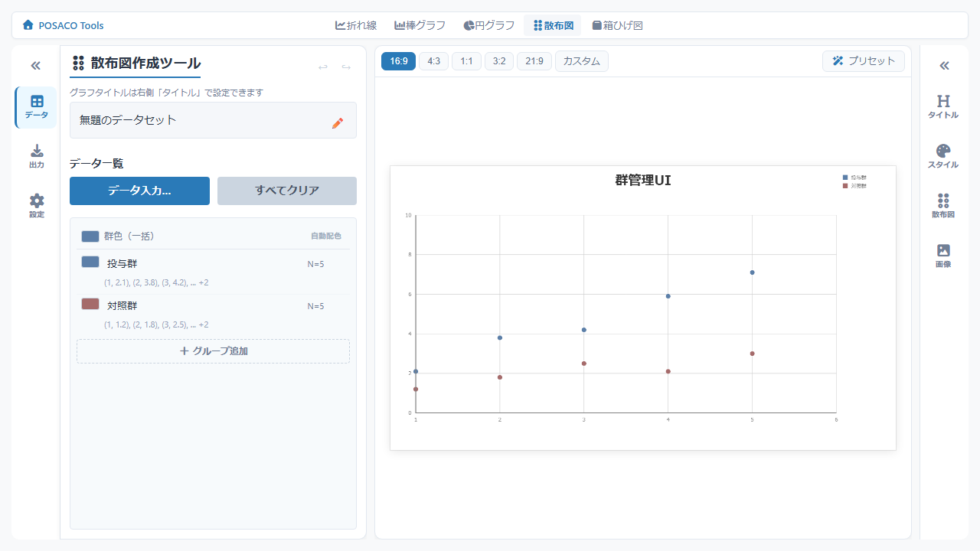Open the 画像 image panel
Screen dimensions: 980x551
[943, 256]
